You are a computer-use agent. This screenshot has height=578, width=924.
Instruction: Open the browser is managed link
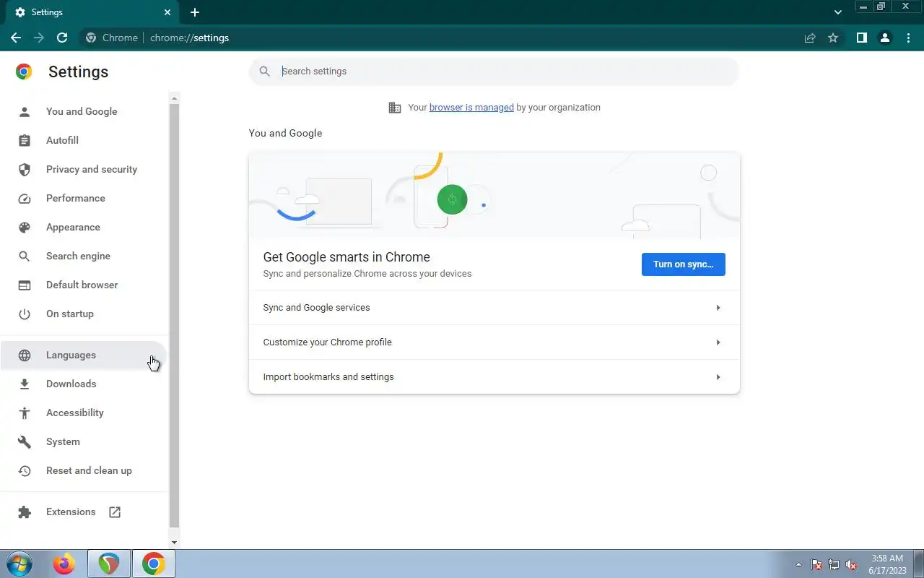pyautogui.click(x=471, y=108)
